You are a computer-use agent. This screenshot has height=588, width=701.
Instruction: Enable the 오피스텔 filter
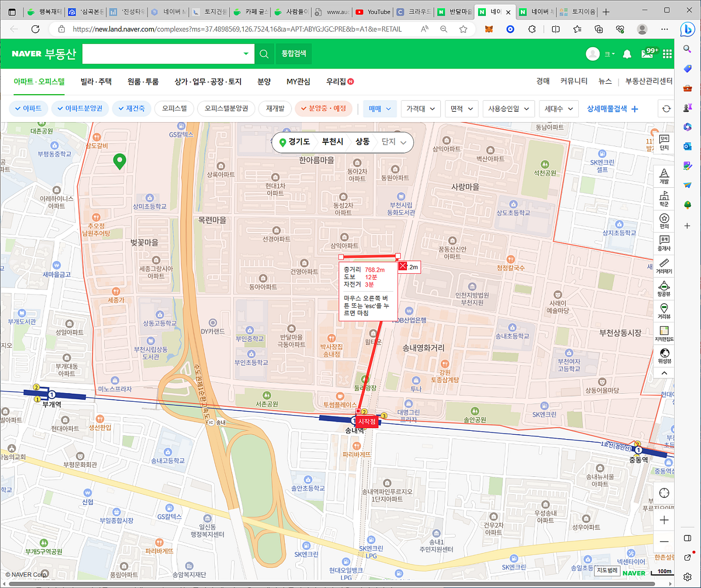(174, 108)
